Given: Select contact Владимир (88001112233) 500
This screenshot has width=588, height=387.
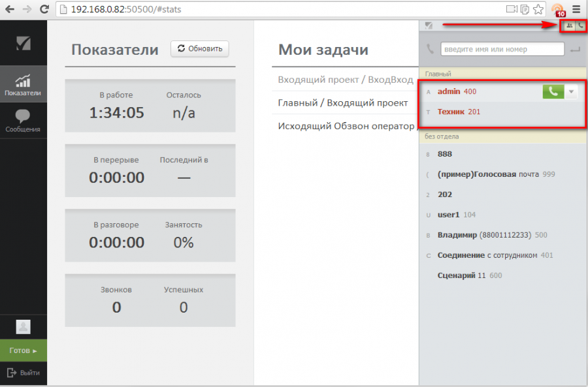Looking at the screenshot, I should [x=492, y=235].
